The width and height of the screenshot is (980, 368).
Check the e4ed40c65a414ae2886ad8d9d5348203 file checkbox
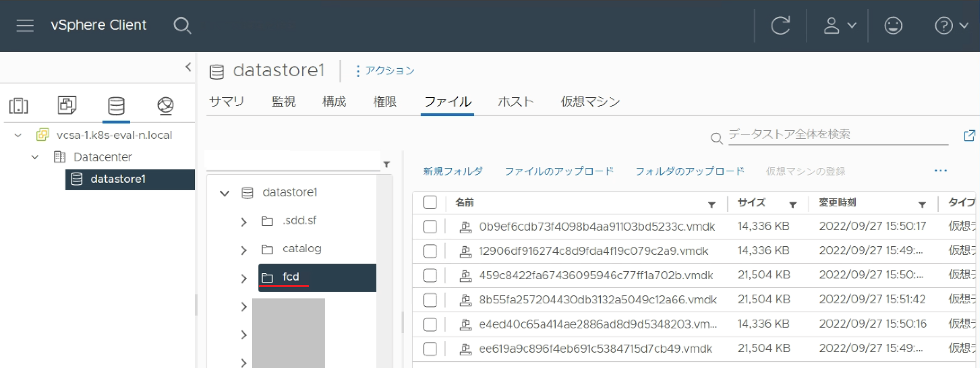click(430, 324)
